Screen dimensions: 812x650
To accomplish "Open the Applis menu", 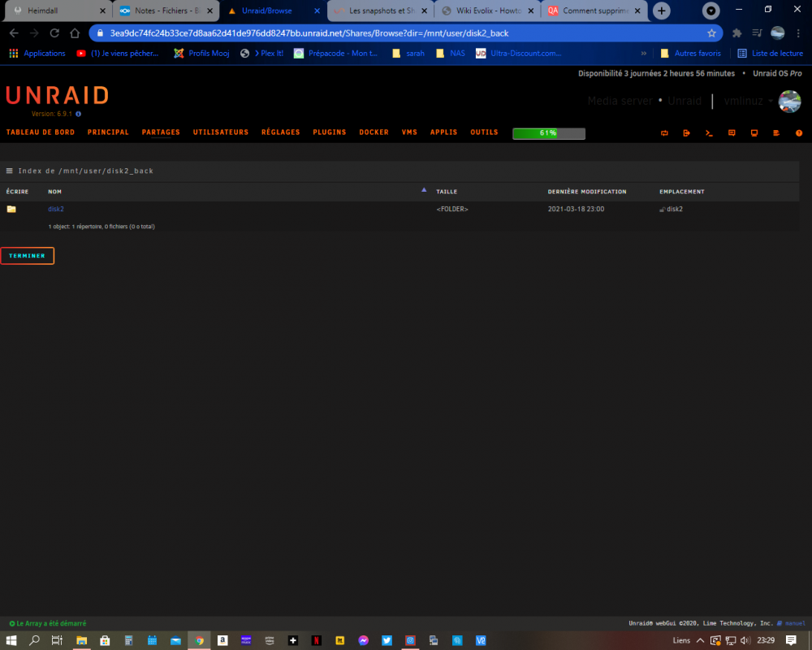I will click(444, 132).
